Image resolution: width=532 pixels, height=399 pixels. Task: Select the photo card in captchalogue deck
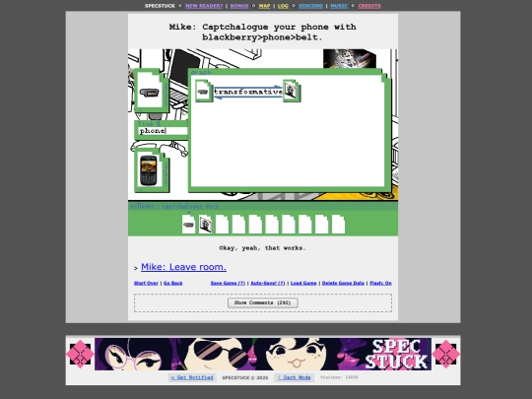point(205,225)
